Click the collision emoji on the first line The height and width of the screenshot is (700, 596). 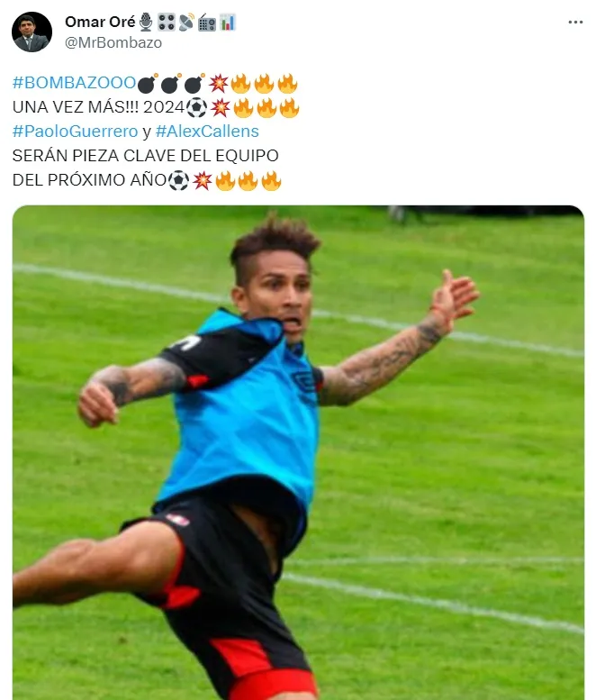pyautogui.click(x=219, y=84)
